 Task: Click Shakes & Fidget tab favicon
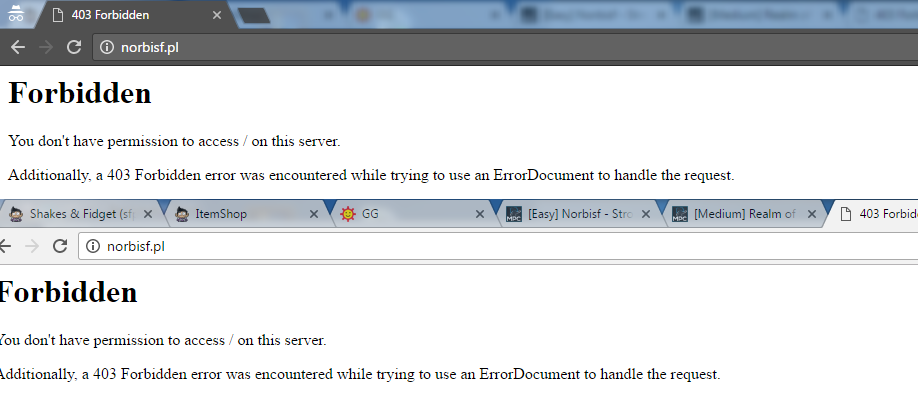coord(16,214)
